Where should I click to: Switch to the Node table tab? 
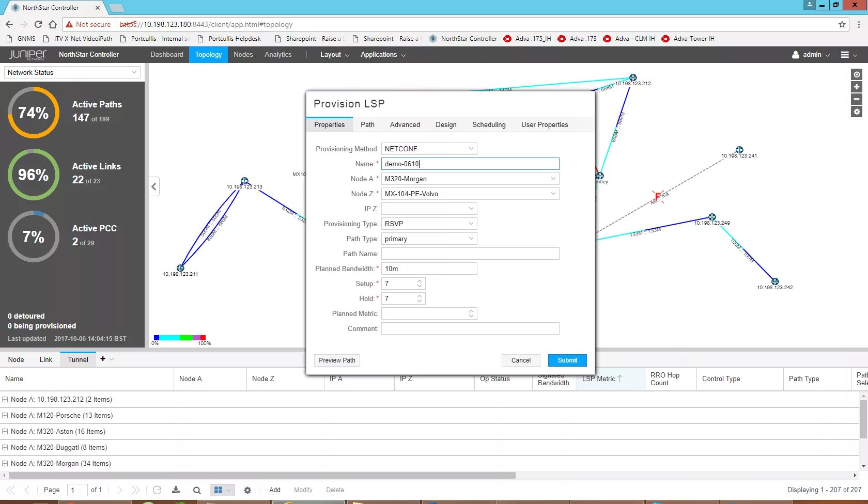[16, 359]
